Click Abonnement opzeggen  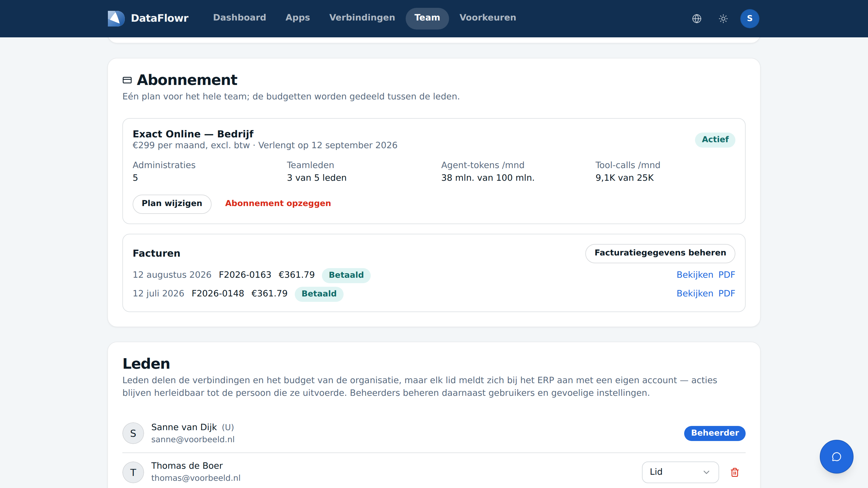278,203
